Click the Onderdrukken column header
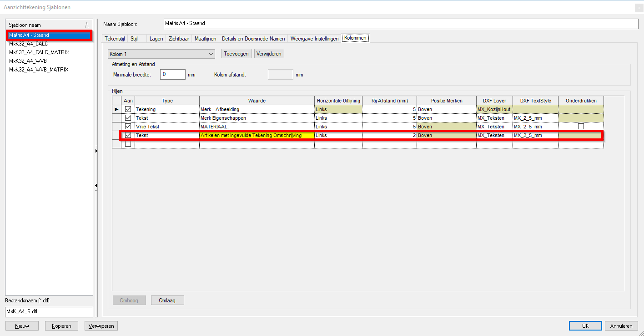This screenshot has height=336, width=644. coord(581,101)
